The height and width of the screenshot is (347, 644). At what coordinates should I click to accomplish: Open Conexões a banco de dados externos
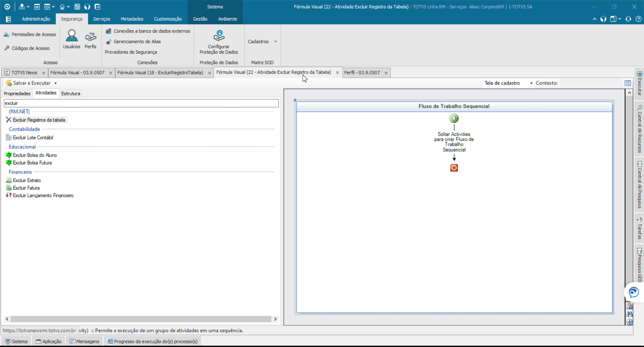click(148, 31)
